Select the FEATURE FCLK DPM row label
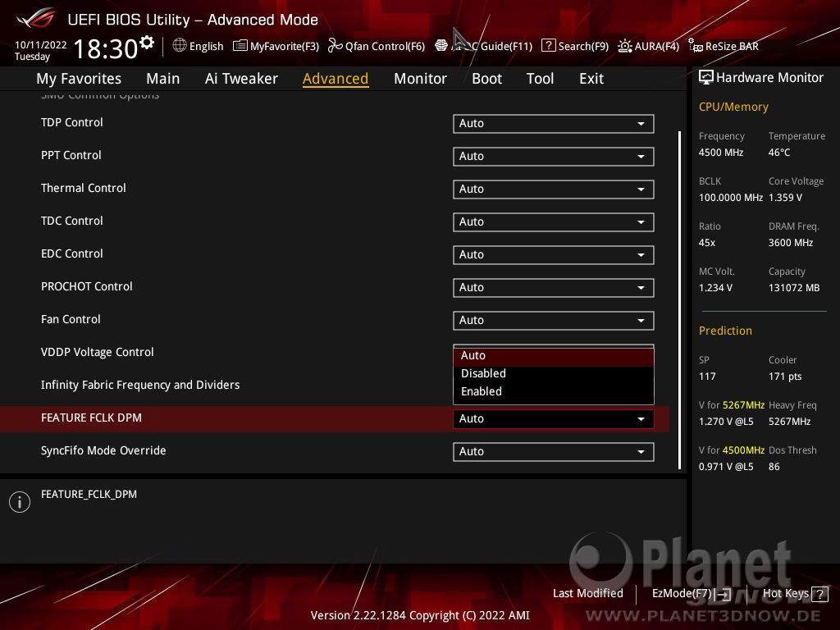 click(91, 418)
